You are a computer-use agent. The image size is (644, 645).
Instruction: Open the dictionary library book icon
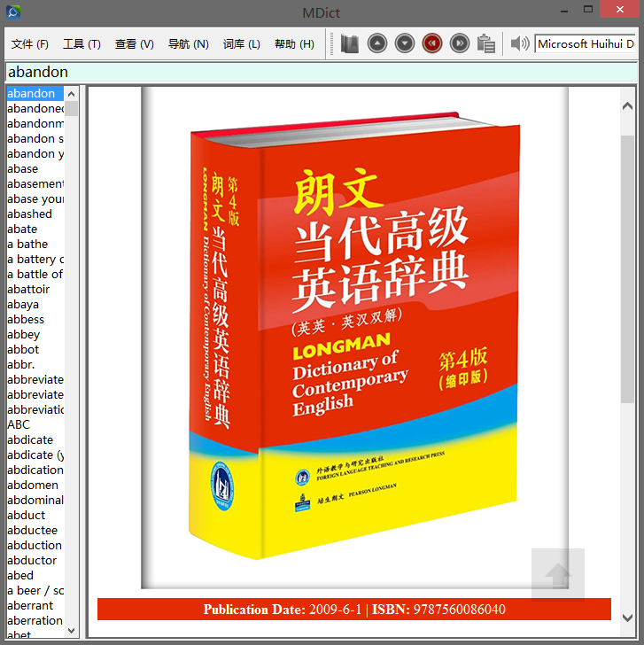coord(350,43)
